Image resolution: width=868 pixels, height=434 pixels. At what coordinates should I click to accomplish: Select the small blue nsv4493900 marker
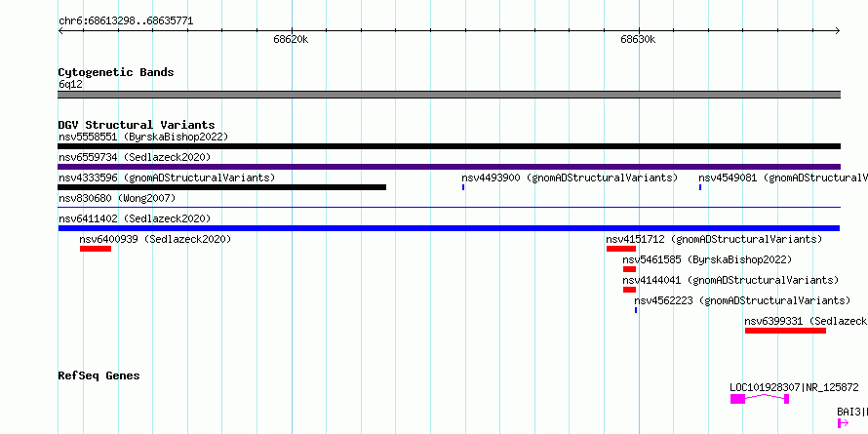coord(463,187)
